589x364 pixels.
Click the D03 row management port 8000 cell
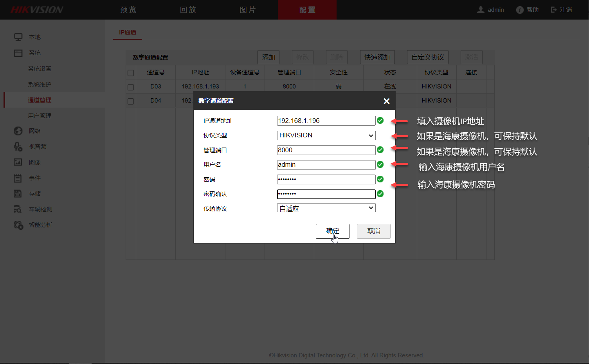[x=289, y=86]
